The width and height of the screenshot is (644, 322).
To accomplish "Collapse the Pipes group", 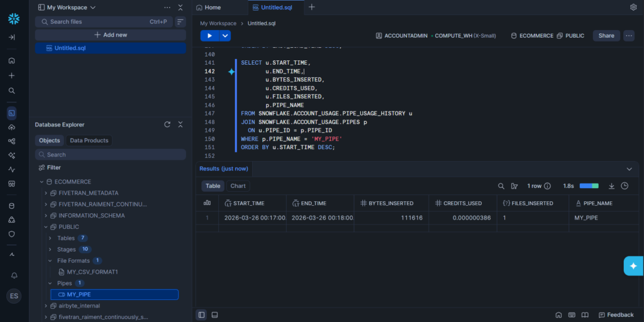I will click(50, 284).
